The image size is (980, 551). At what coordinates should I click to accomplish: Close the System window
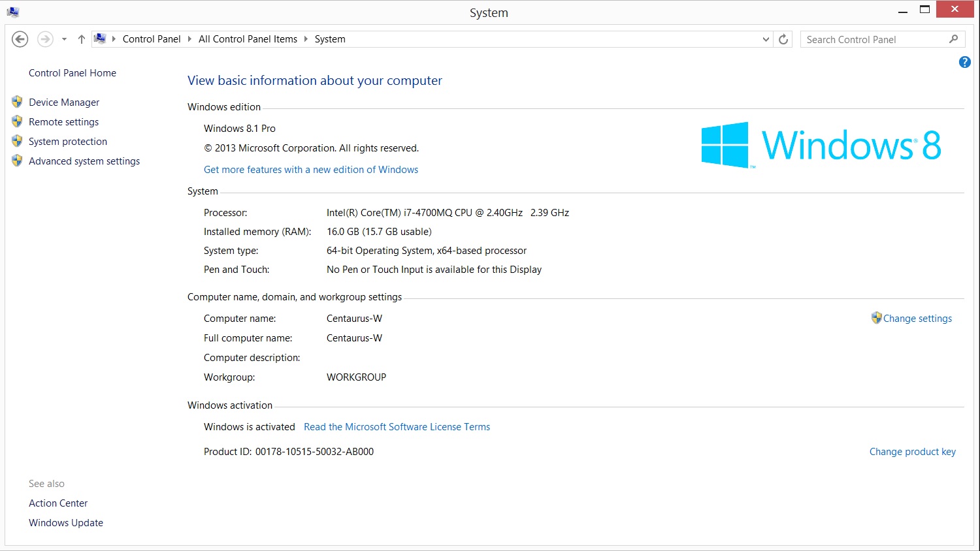click(x=955, y=9)
